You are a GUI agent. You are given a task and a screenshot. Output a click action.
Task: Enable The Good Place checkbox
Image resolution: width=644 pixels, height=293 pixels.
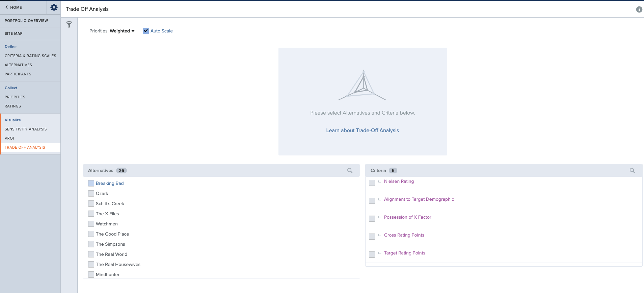(x=91, y=234)
